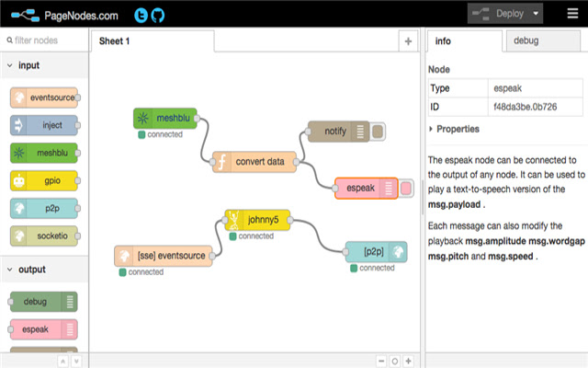588x368 pixels.
Task: Click the node ID value f48da3be.0b726
Action: coord(525,107)
